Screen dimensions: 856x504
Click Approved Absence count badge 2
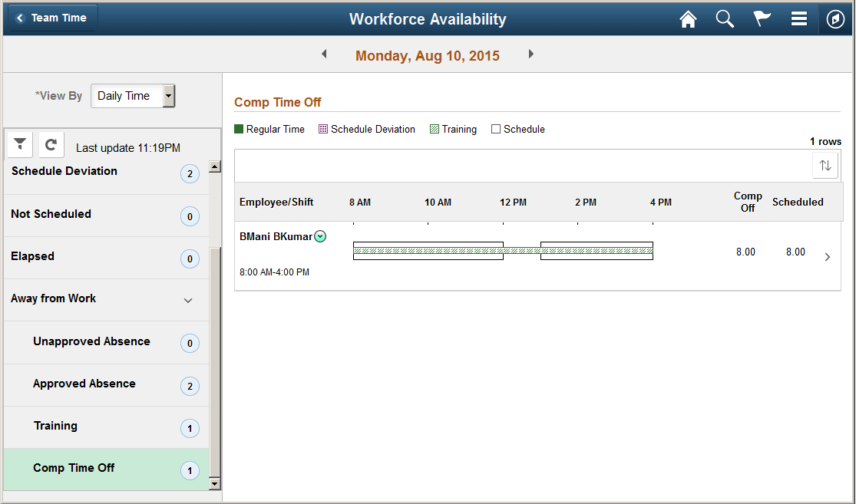tap(190, 386)
